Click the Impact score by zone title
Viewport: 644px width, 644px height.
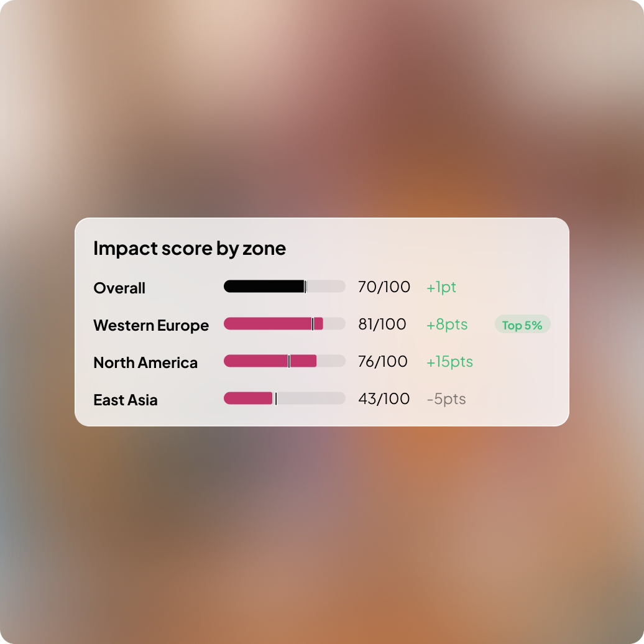[190, 249]
